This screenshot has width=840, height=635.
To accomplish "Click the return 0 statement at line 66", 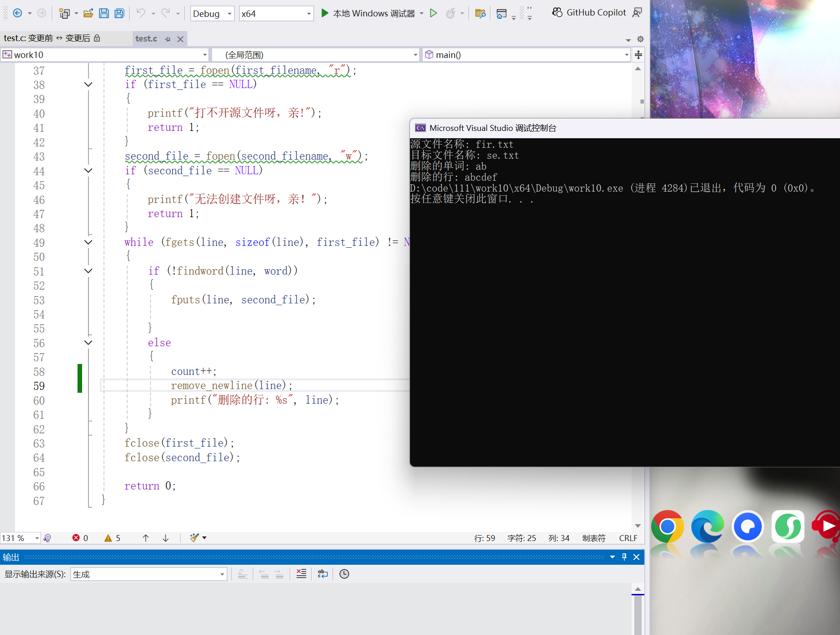I will [150, 486].
